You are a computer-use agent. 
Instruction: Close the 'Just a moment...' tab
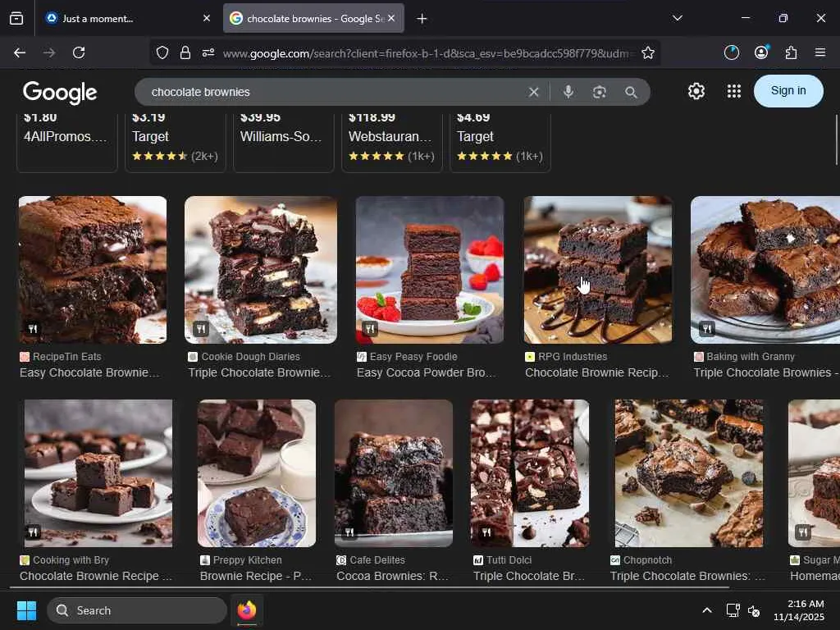click(207, 18)
